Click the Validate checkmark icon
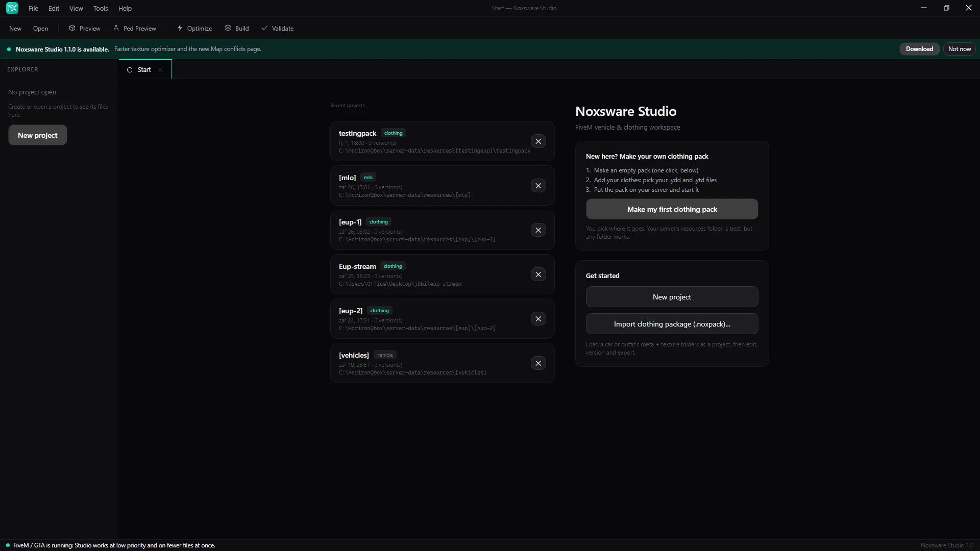This screenshot has height=551, width=980. [264, 28]
